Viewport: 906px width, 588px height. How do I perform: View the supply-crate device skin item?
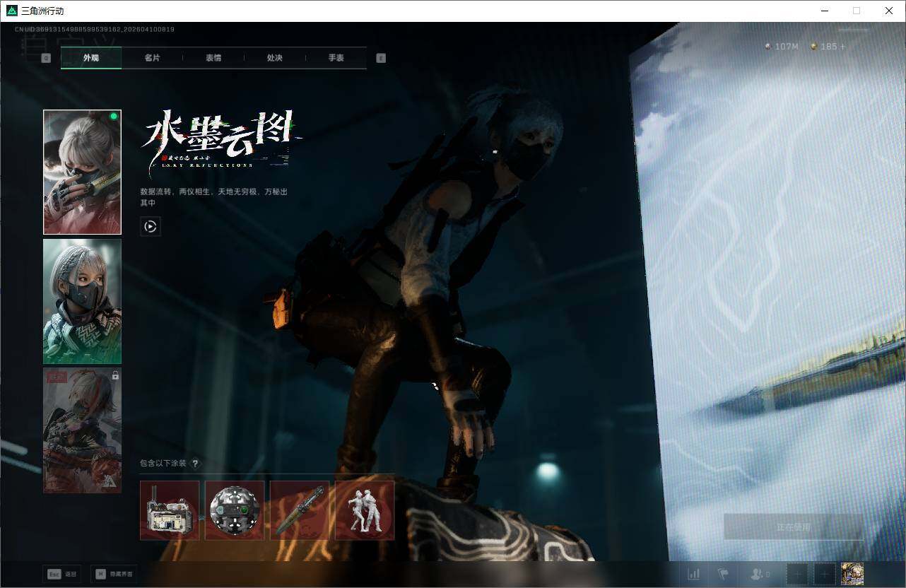tap(170, 510)
